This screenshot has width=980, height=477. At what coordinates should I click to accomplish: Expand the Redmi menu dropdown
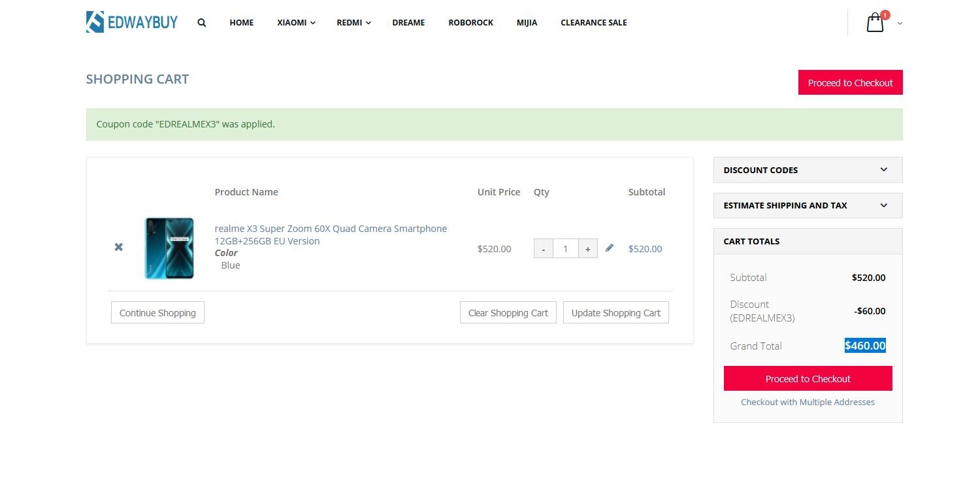point(353,22)
